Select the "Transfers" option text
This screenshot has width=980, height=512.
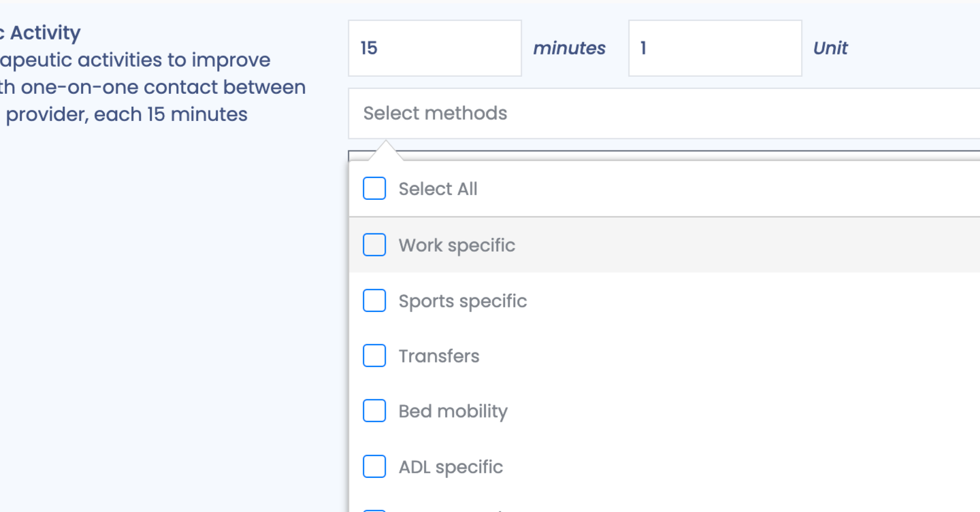439,356
